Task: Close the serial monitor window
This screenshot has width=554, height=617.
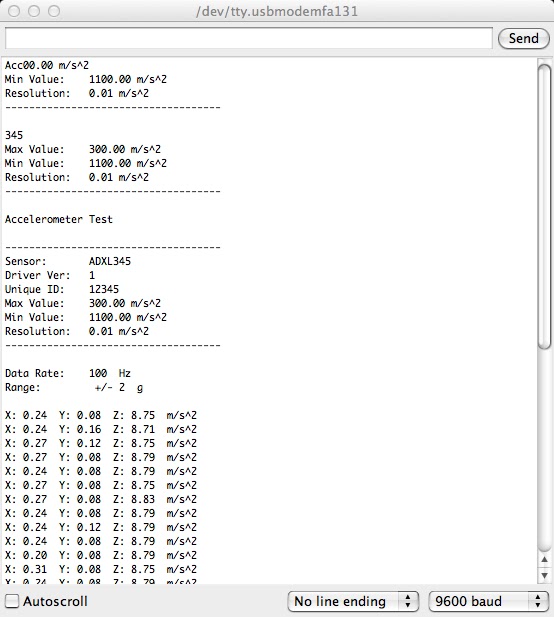Action: (14, 11)
